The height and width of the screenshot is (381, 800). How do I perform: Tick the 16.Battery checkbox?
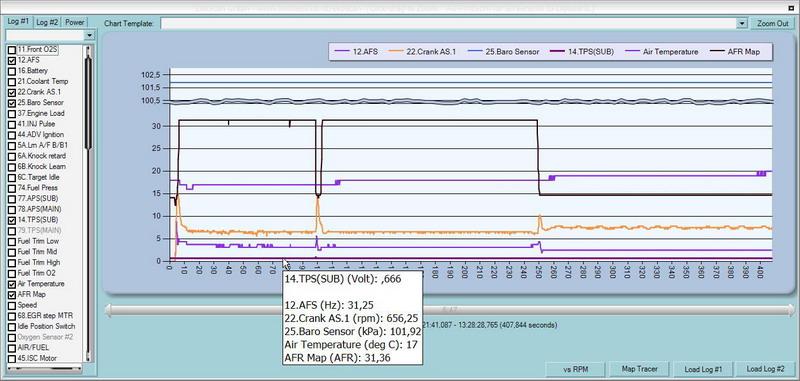11,71
